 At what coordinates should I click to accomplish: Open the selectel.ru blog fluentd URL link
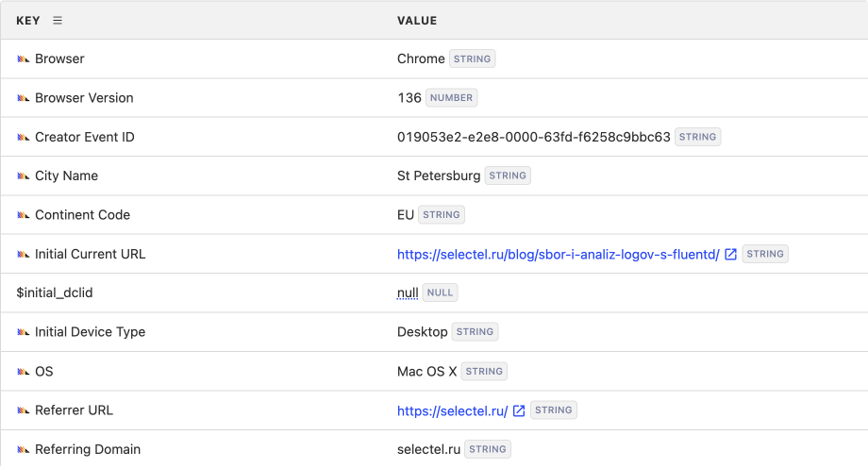(x=558, y=254)
